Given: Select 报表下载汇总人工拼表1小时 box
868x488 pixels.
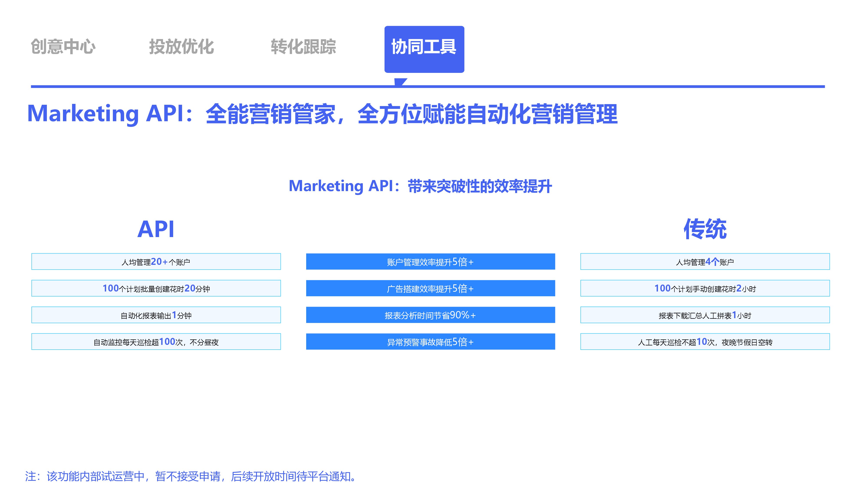Looking at the screenshot, I should point(705,315).
